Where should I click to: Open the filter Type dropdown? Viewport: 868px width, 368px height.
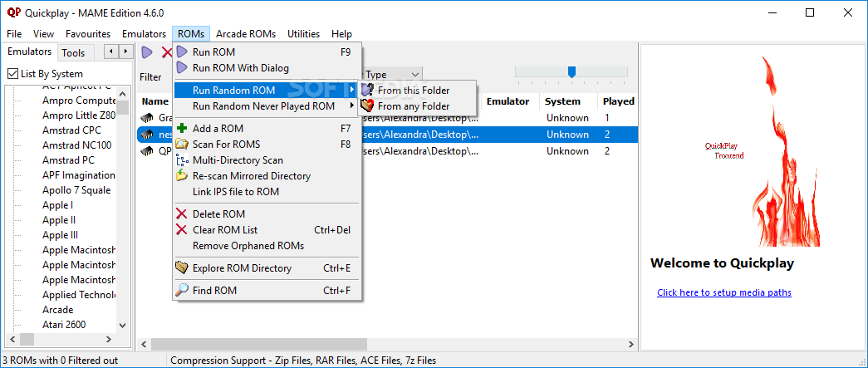tap(415, 74)
